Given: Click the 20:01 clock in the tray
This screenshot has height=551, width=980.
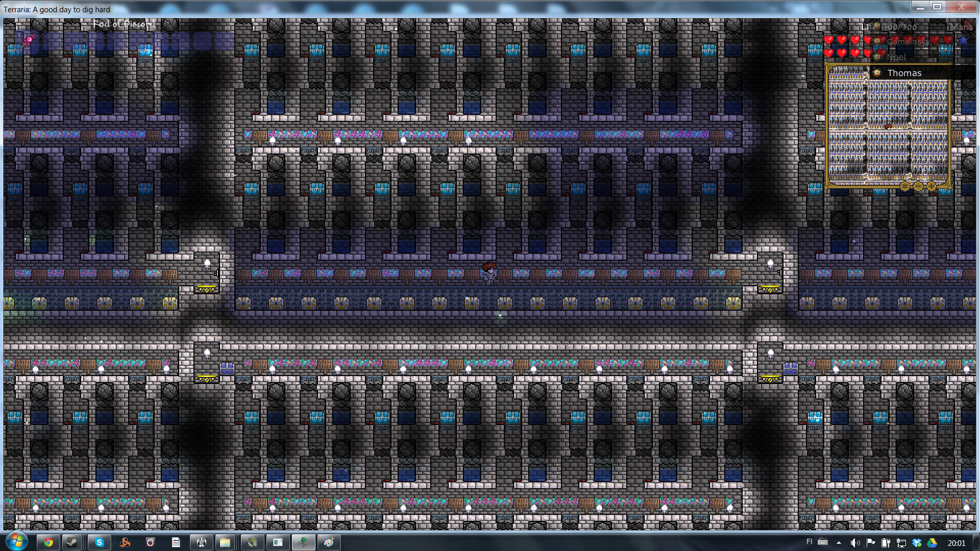Looking at the screenshot, I should 956,543.
